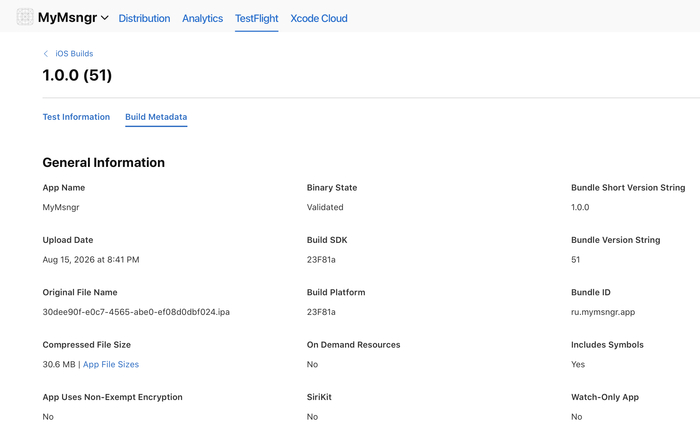Open the Distribution tab
Viewport: 700px width, 436px height.
[x=144, y=18]
